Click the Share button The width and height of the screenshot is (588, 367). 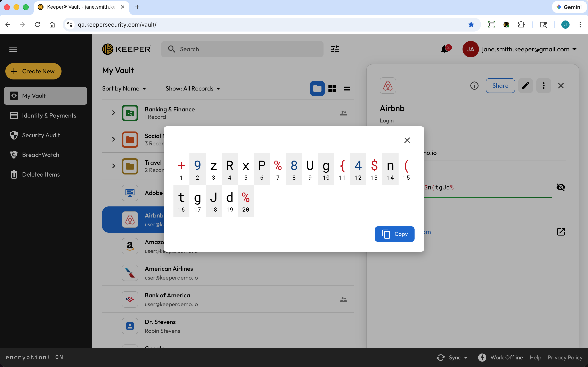click(x=500, y=86)
